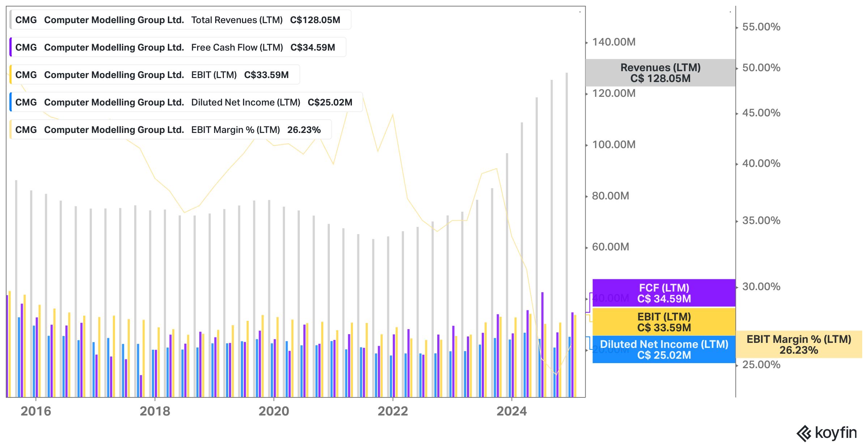Image resolution: width=868 pixels, height=448 pixels.
Task: Click the yellow color marker beside EBIT (LTM)
Action: click(x=10, y=75)
